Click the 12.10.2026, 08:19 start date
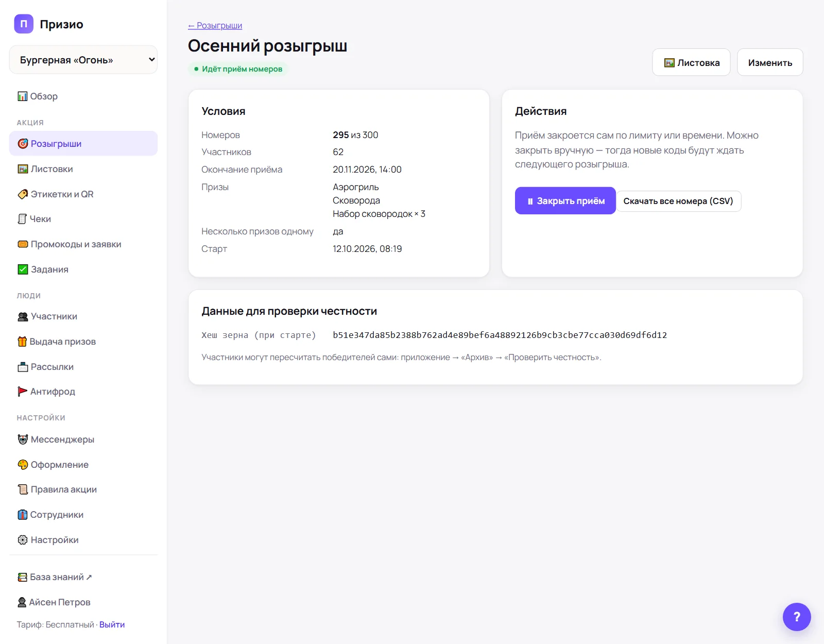 [x=367, y=249]
